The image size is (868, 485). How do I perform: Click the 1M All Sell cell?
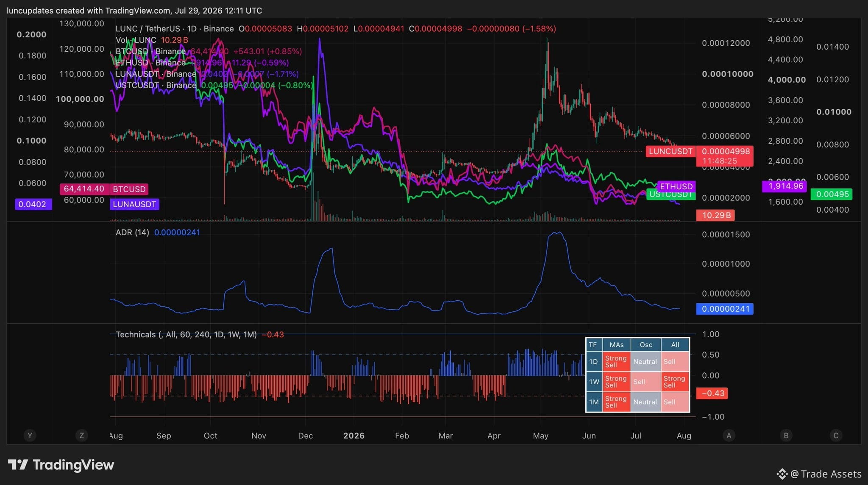(x=675, y=402)
